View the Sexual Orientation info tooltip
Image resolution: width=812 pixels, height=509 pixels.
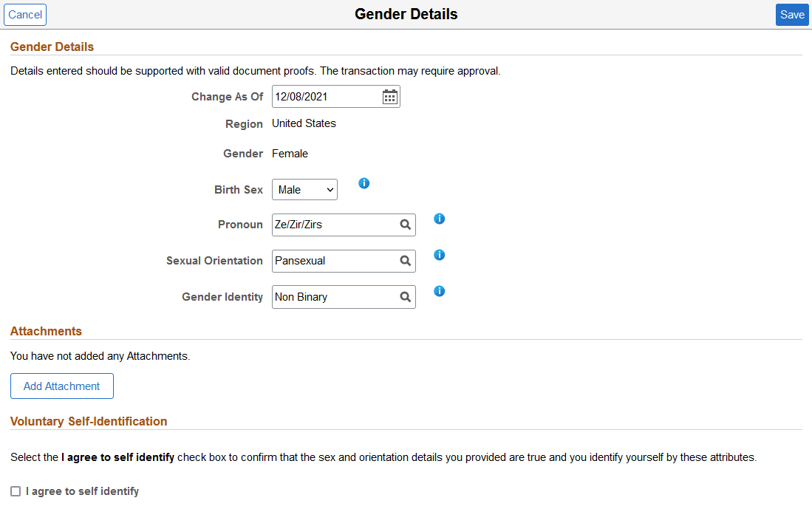point(439,255)
